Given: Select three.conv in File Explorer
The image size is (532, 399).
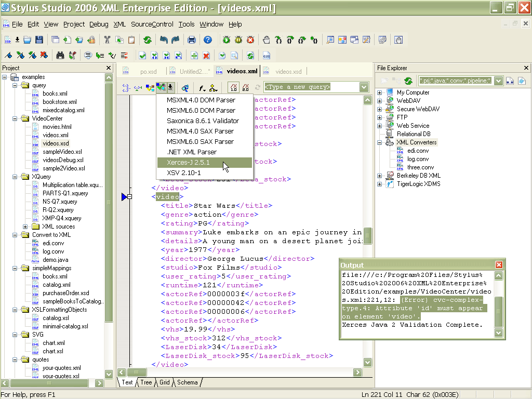Looking at the screenshot, I should (x=421, y=167).
